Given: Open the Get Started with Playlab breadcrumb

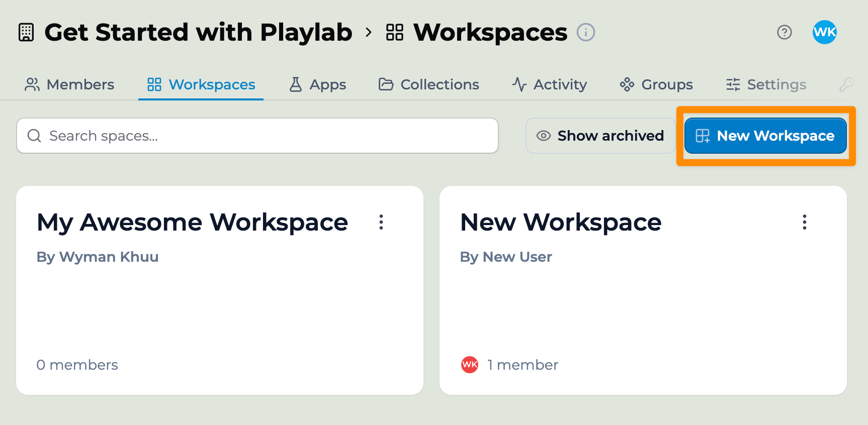Looking at the screenshot, I should (198, 32).
